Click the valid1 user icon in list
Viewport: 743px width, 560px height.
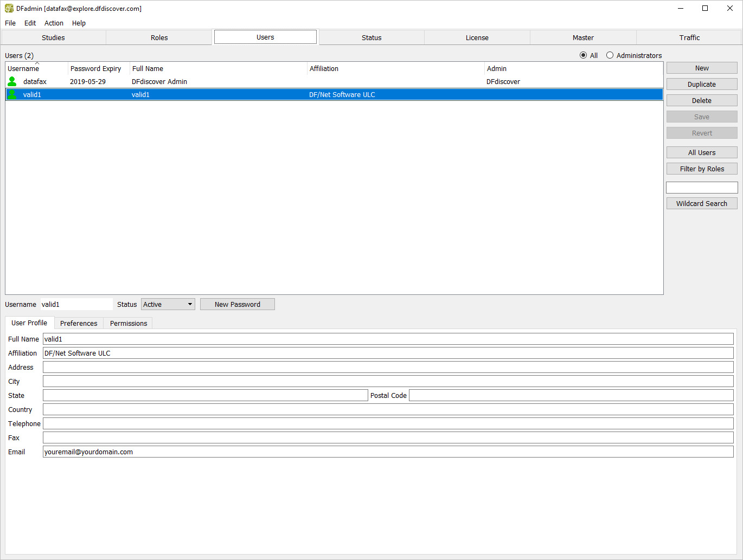pyautogui.click(x=12, y=94)
